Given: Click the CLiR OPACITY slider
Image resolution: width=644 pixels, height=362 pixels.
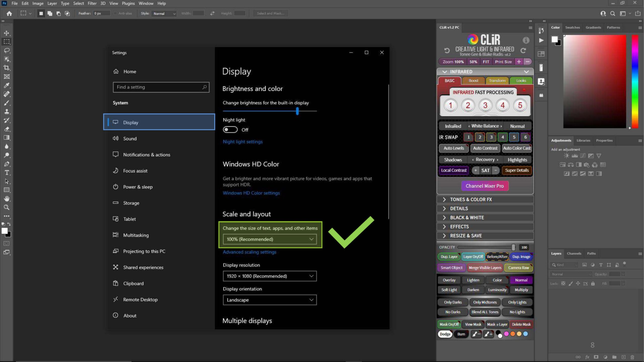Looking at the screenshot, I should (486, 247).
